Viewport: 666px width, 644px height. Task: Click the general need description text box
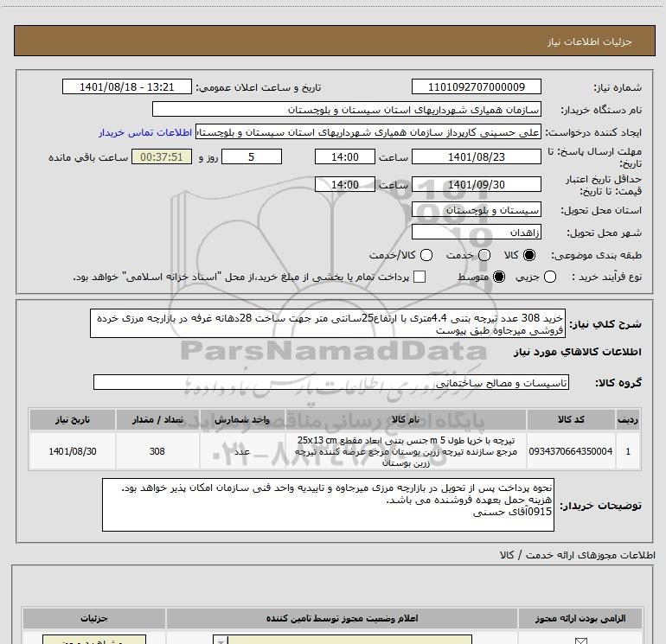[328, 323]
